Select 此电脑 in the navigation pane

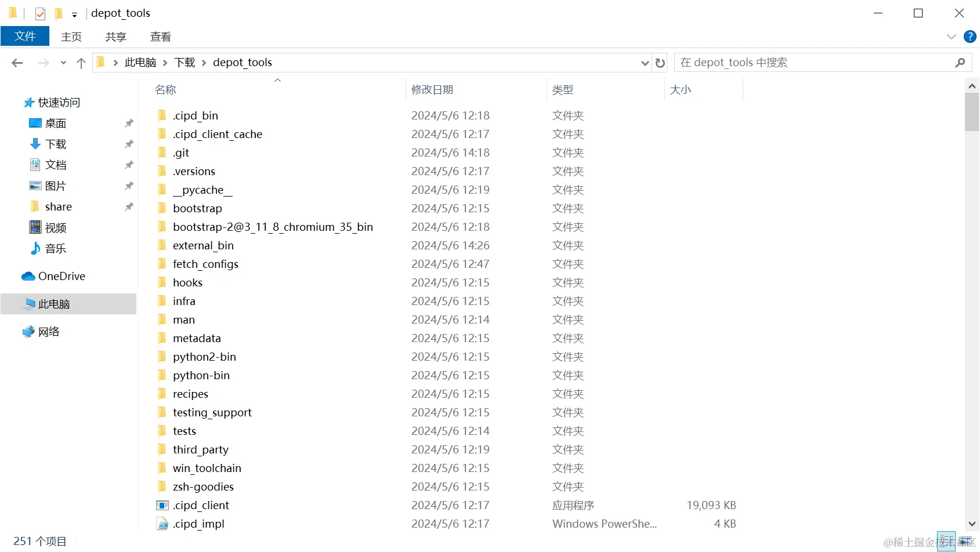[54, 304]
